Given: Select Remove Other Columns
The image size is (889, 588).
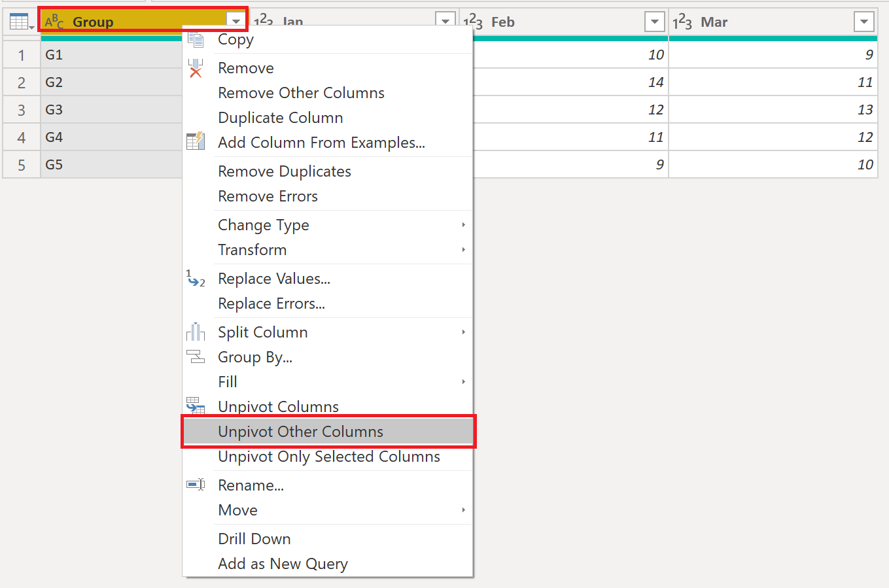Looking at the screenshot, I should coord(328,93).
